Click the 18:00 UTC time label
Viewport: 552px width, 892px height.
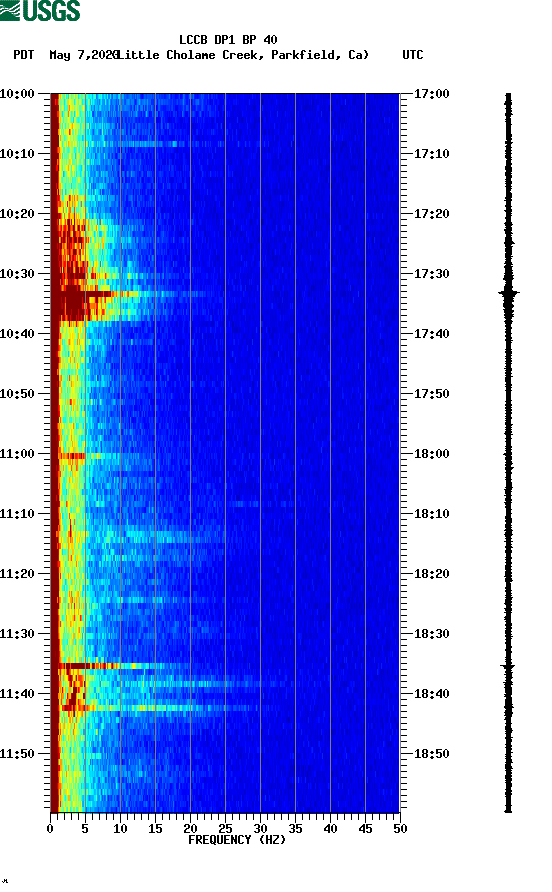coord(432,454)
